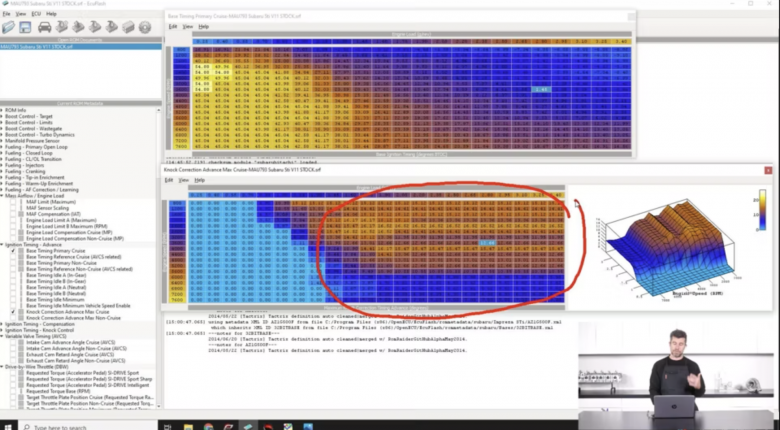The height and width of the screenshot is (430, 780).
Task: Click the EcuFlash app icon in title bar
Action: pyautogui.click(x=5, y=4)
